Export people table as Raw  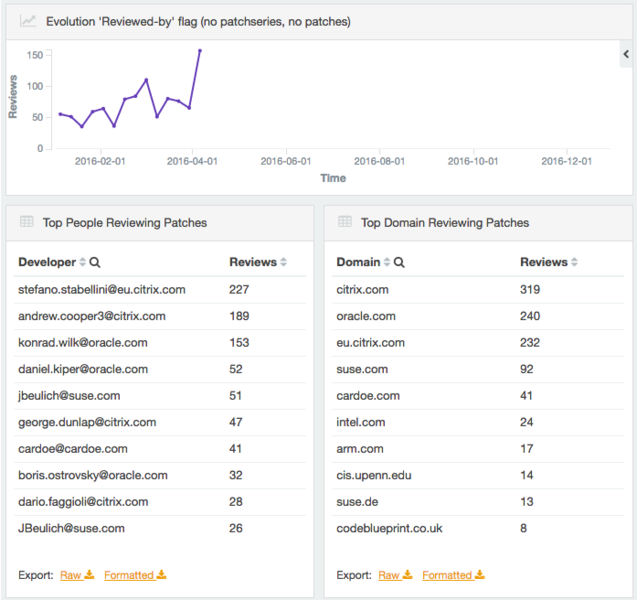(76, 575)
